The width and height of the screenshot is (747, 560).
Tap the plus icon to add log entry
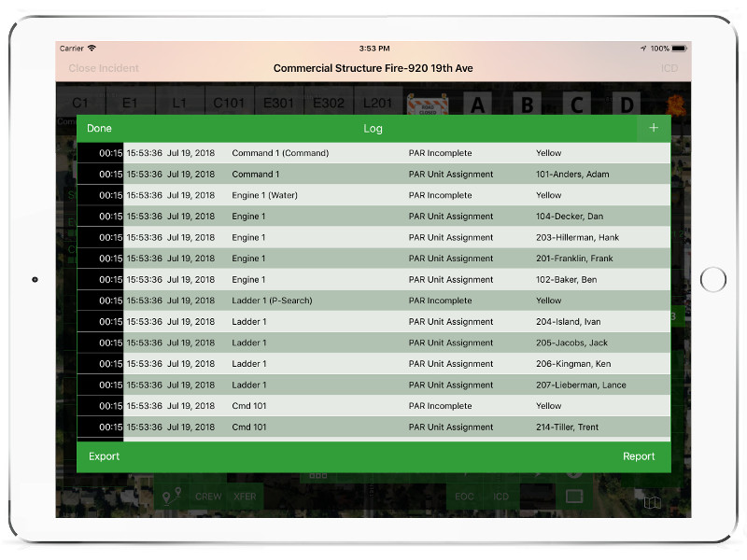(653, 128)
